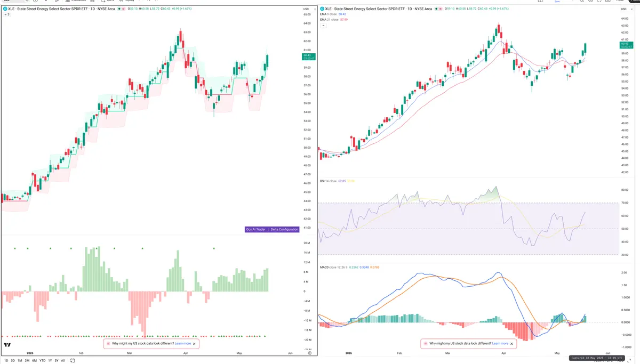The width and height of the screenshot is (640, 364).
Task: Select the EMA 9 close legend entry
Action: tap(329, 14)
